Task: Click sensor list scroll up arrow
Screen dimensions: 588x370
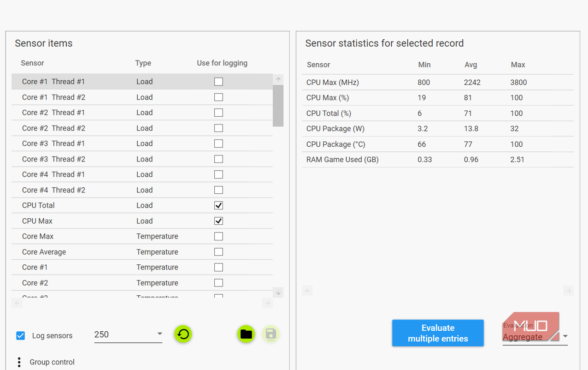Action: (x=278, y=79)
